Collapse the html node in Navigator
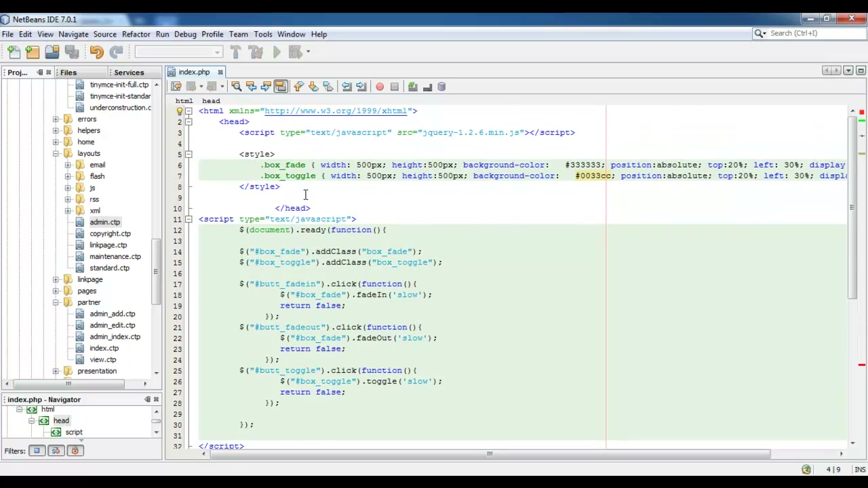This screenshot has width=868, height=488. click(19, 409)
